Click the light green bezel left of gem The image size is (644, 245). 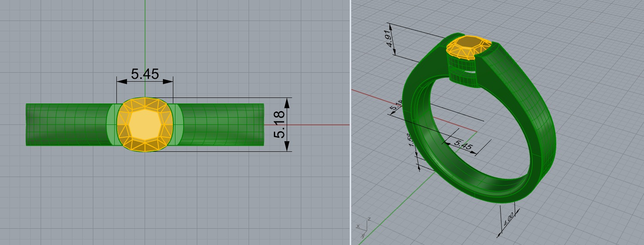112,125
